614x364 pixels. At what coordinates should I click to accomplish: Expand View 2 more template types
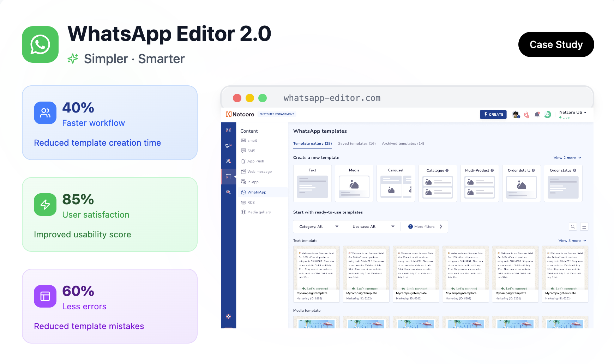(x=567, y=158)
